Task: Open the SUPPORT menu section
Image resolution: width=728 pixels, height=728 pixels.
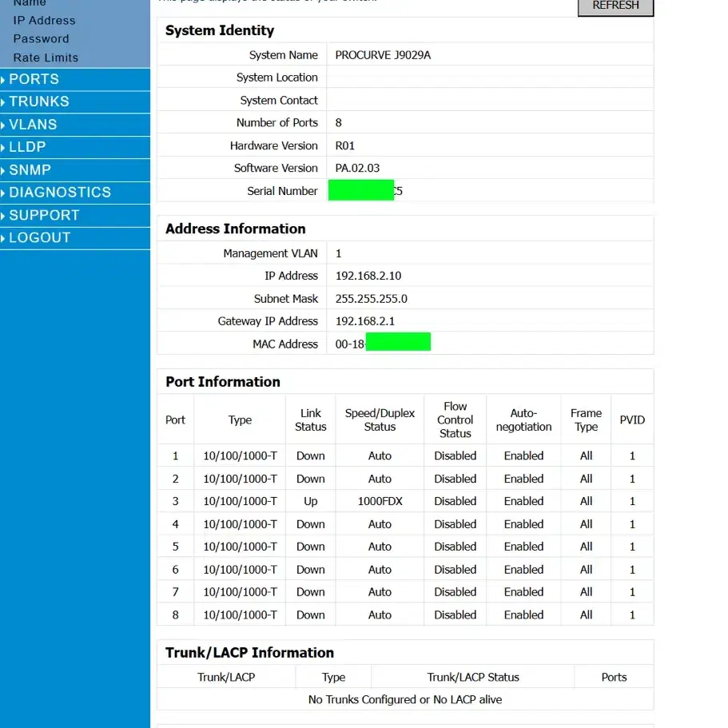Action: point(75,216)
